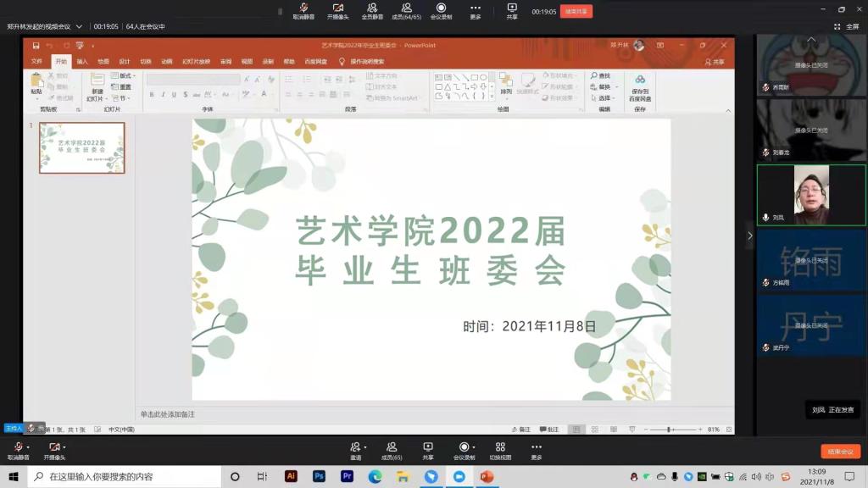
Task: Click the 保存到百度网盘 ribbon icon
Action: (x=640, y=86)
